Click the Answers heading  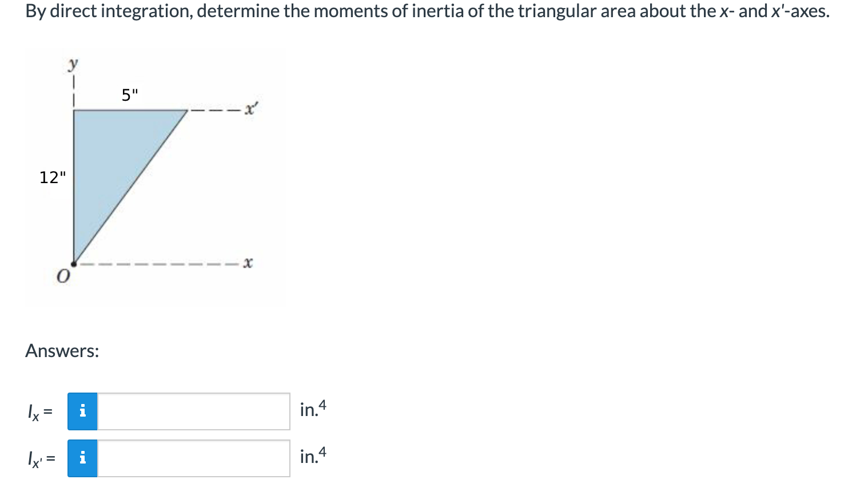[x=62, y=351]
